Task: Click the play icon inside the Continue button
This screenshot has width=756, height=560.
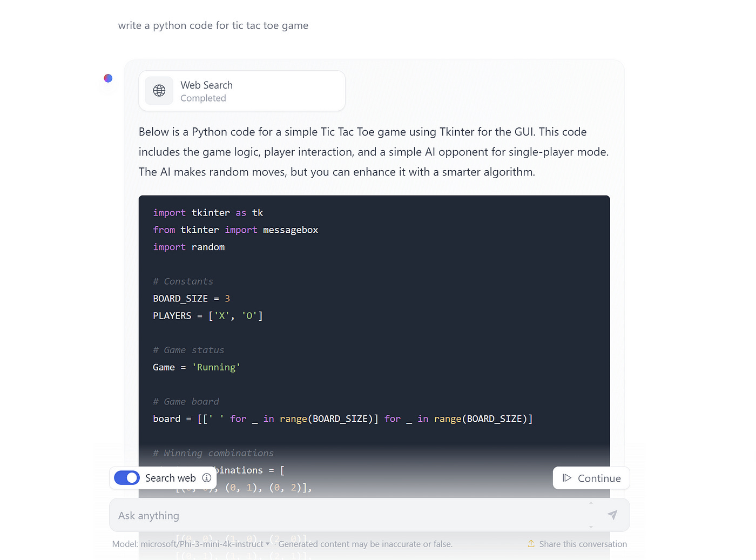Action: coord(568,478)
